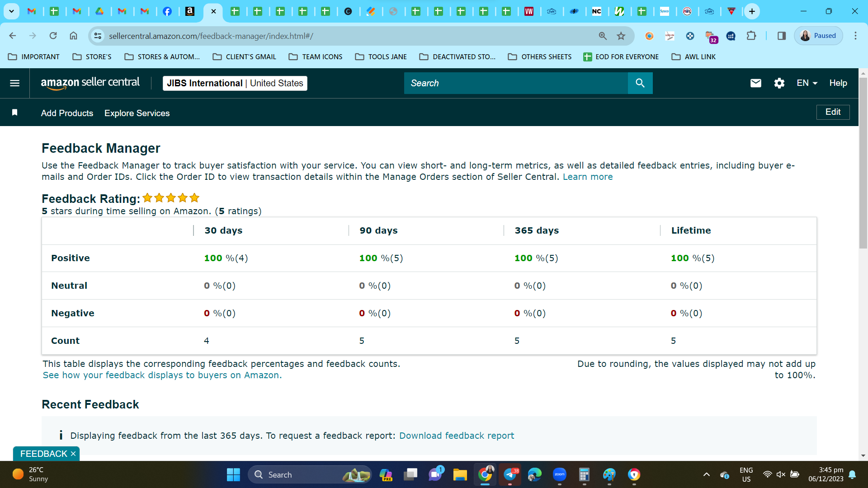
Task: Open a new browser tab
Action: [752, 11]
